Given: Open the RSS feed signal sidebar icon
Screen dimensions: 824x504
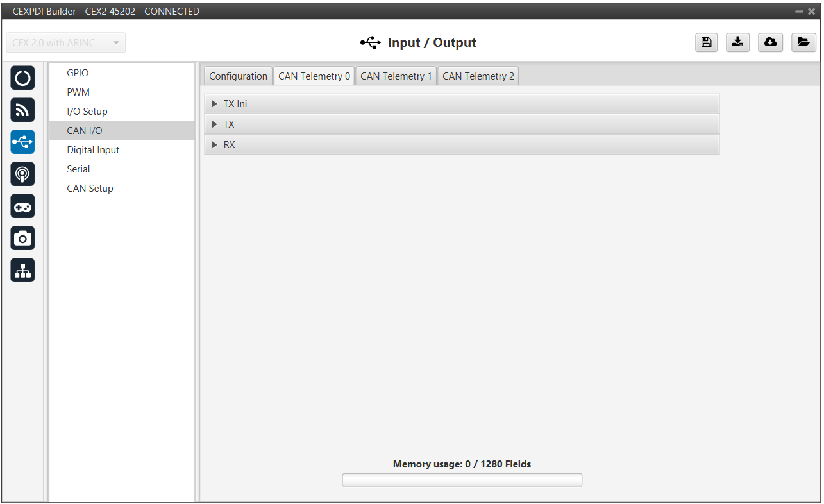Looking at the screenshot, I should tap(22, 110).
